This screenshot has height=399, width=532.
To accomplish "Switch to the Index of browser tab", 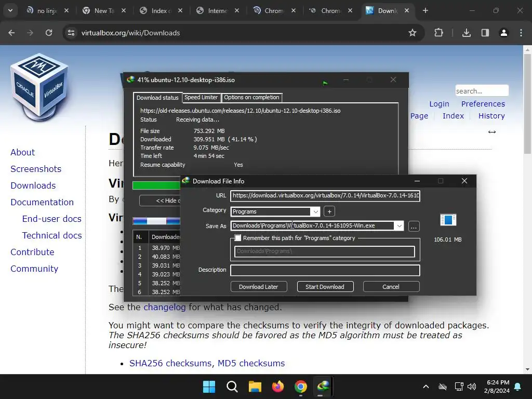I will click(161, 10).
